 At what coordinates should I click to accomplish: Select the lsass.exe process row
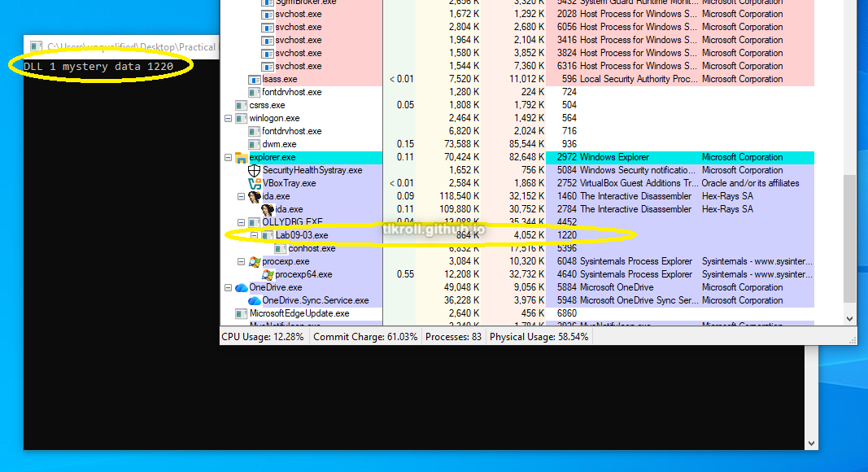[x=280, y=79]
